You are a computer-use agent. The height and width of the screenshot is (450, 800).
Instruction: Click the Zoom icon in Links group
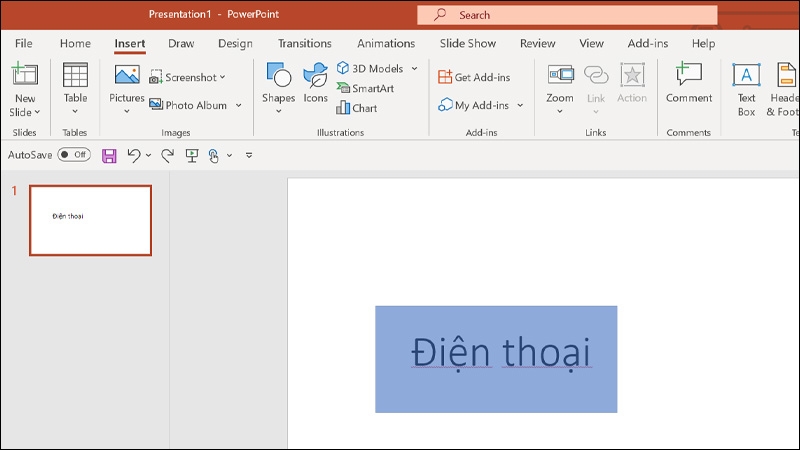click(560, 74)
